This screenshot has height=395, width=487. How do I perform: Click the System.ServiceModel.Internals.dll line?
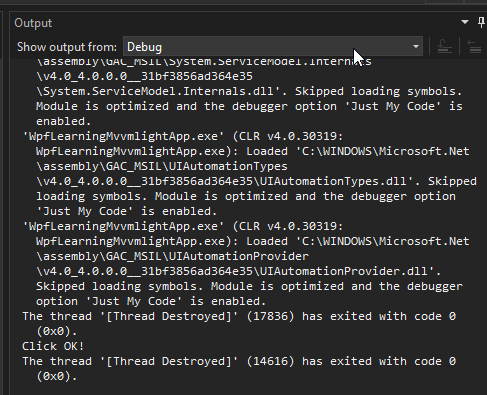click(249, 91)
